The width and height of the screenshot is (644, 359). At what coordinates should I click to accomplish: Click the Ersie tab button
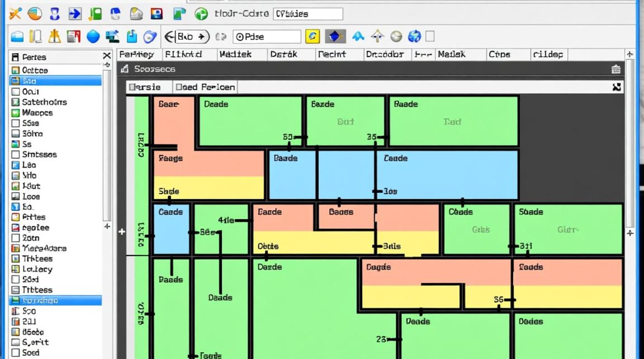click(149, 87)
